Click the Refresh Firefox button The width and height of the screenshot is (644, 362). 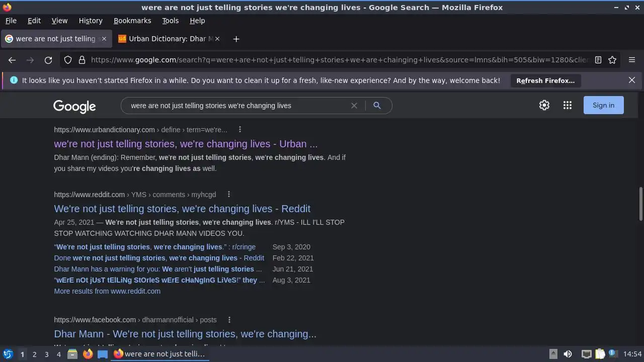point(545,80)
